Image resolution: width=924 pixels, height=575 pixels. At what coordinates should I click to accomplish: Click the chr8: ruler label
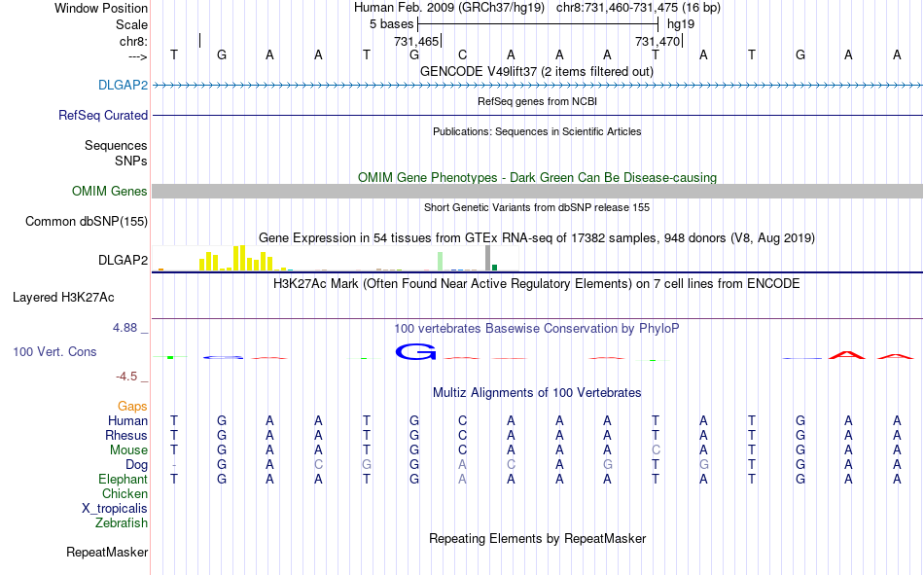tap(133, 41)
